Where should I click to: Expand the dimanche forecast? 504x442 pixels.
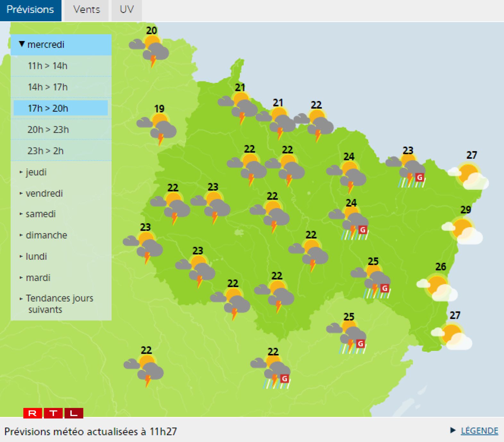click(46, 235)
